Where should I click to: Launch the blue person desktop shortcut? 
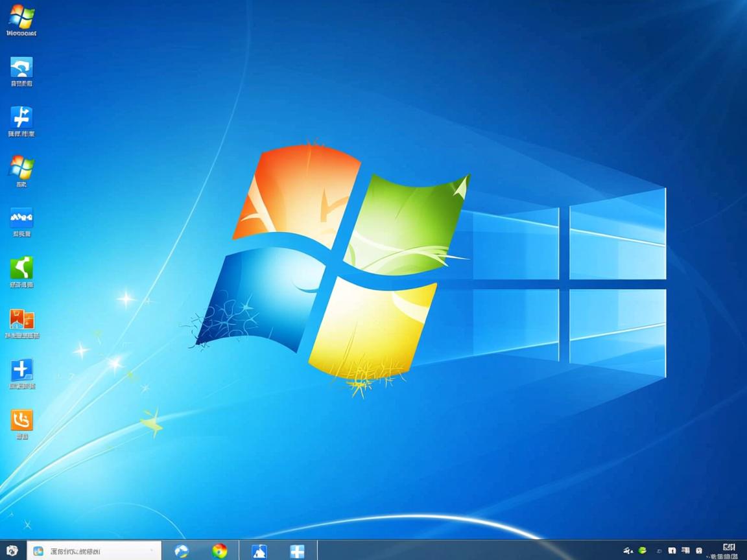coord(21,119)
